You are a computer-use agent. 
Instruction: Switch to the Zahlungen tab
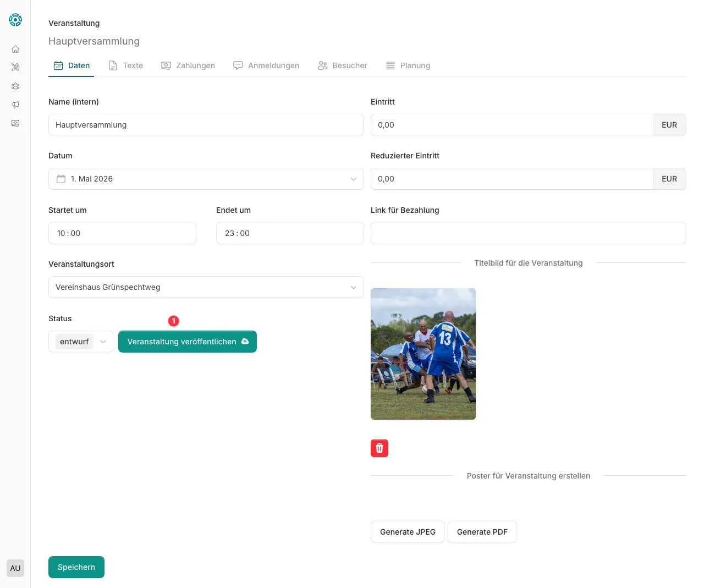tap(188, 65)
